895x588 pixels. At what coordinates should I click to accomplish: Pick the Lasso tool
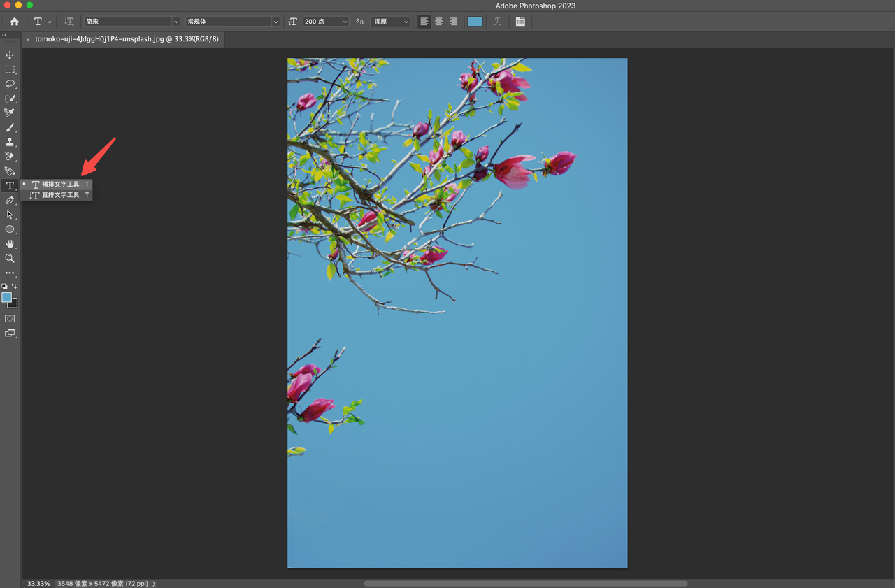click(x=10, y=84)
